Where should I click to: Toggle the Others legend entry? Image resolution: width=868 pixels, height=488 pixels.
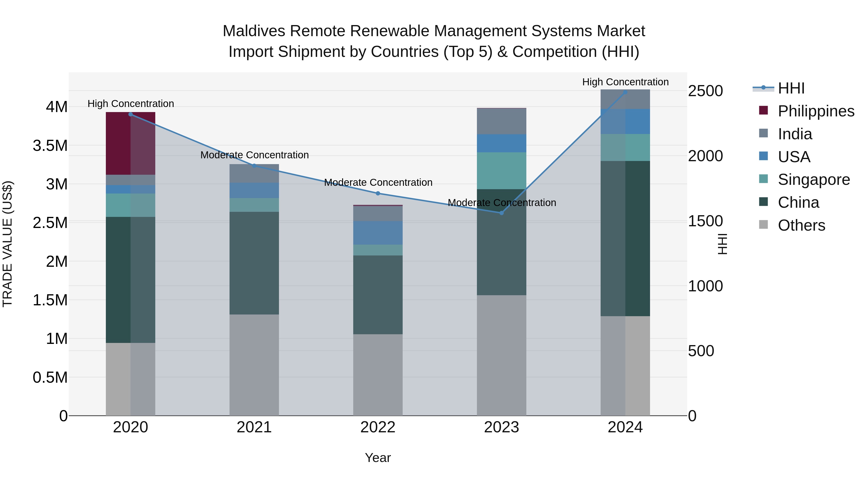(792, 225)
